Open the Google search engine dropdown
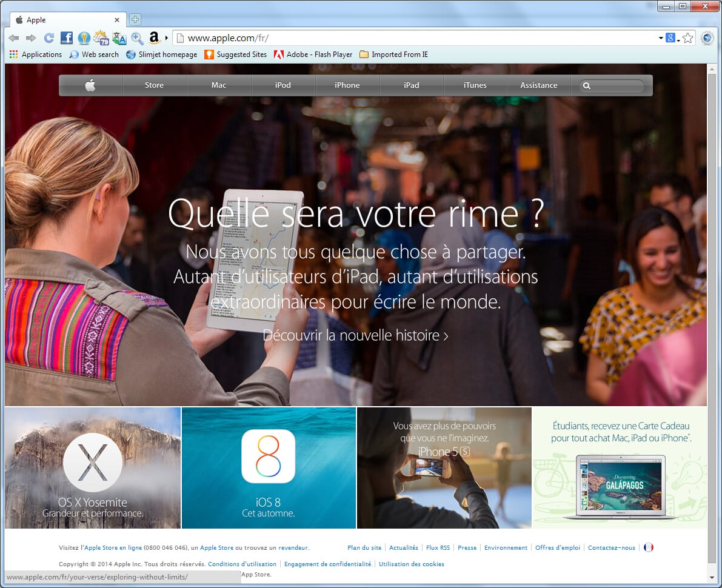Image resolution: width=722 pixels, height=588 pixels. (x=673, y=38)
